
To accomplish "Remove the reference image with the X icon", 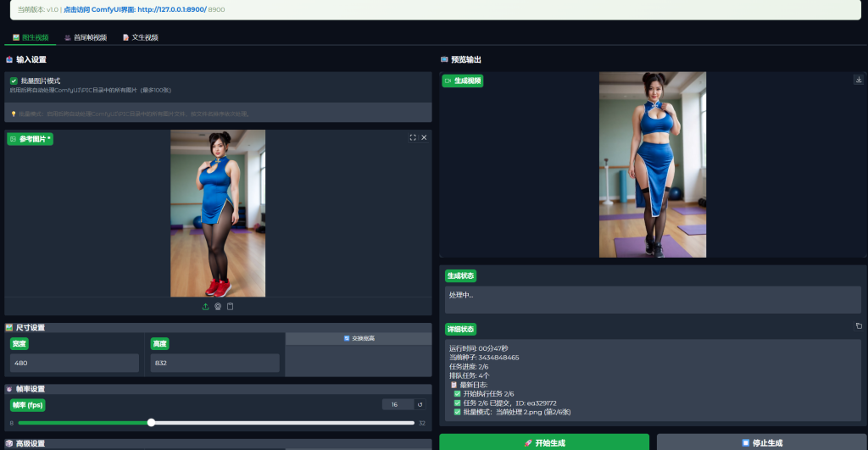I will pos(424,138).
